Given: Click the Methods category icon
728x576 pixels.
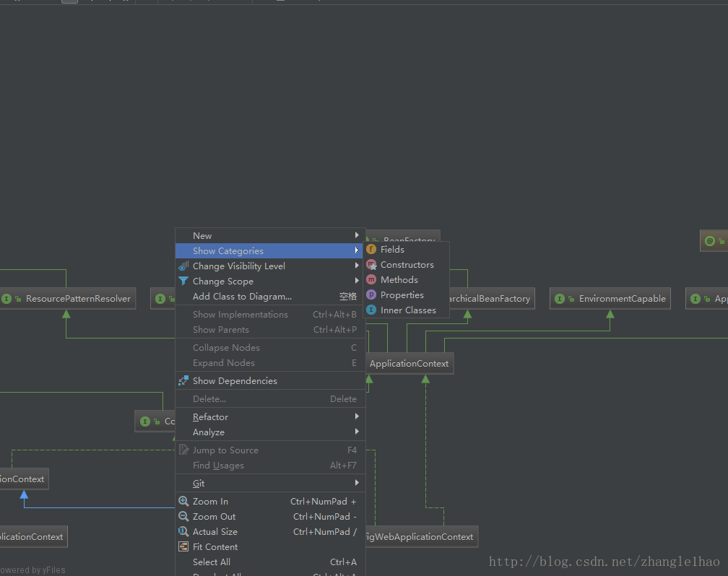Looking at the screenshot, I should pos(371,280).
